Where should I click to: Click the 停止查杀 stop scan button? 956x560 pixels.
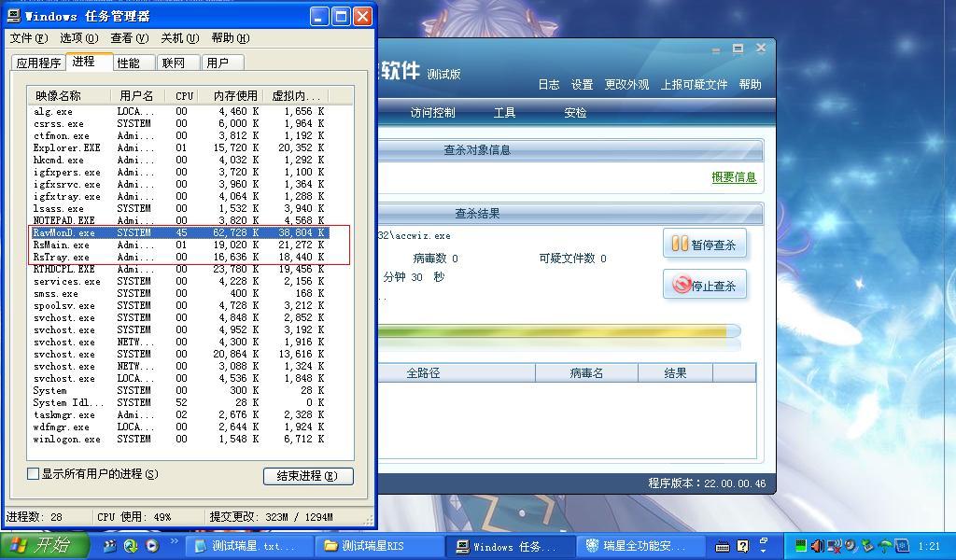pyautogui.click(x=704, y=285)
